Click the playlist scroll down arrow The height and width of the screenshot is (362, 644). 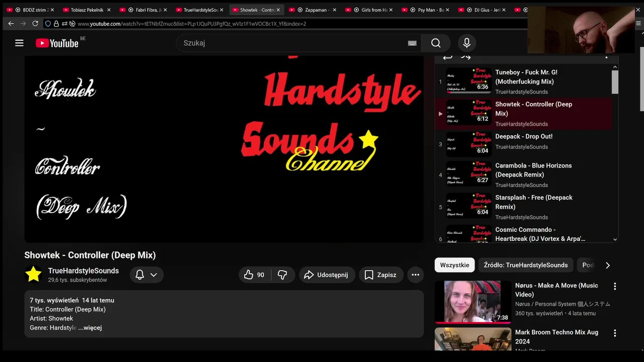coord(615,240)
